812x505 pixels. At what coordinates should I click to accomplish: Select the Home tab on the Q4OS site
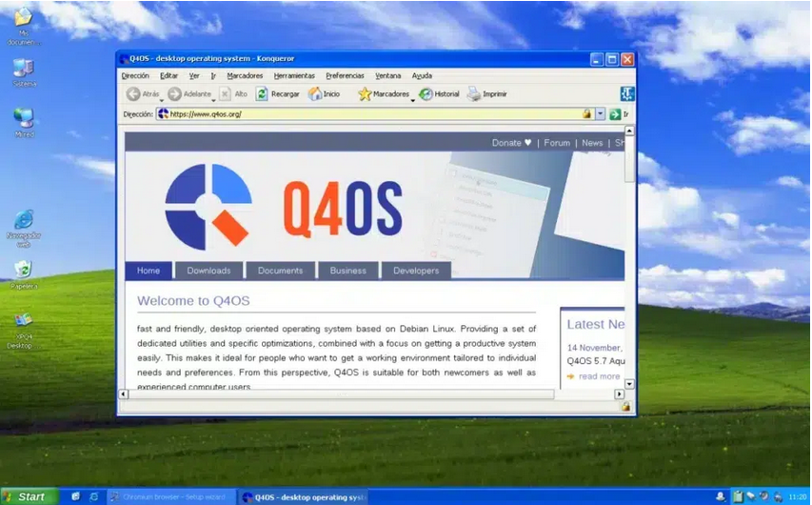pyautogui.click(x=149, y=271)
